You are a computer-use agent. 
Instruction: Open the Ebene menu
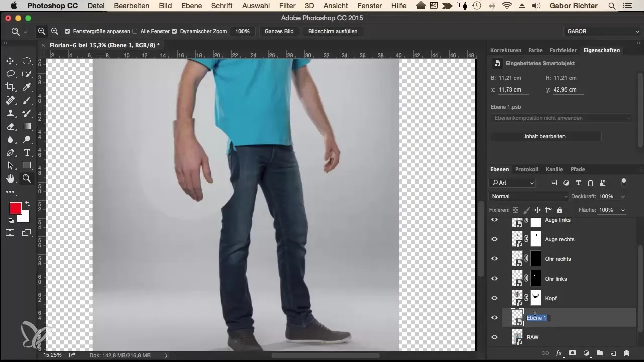191,6
